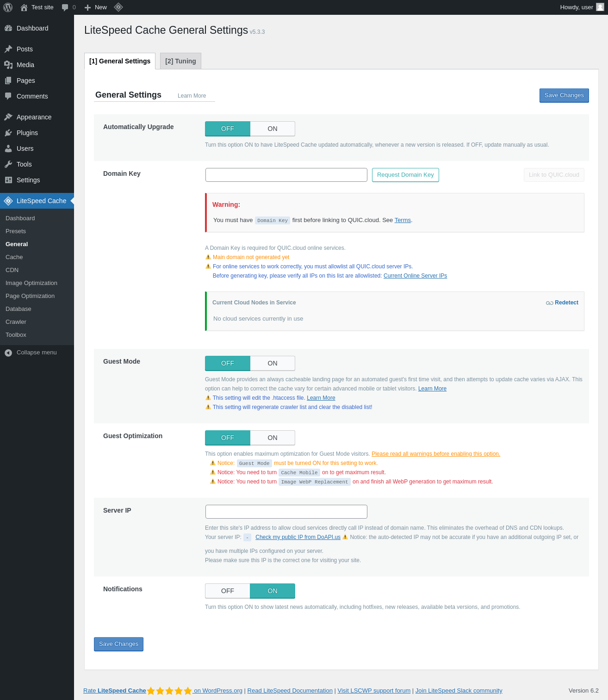
Task: Click the Link to QUIC.cloud button
Action: (554, 175)
